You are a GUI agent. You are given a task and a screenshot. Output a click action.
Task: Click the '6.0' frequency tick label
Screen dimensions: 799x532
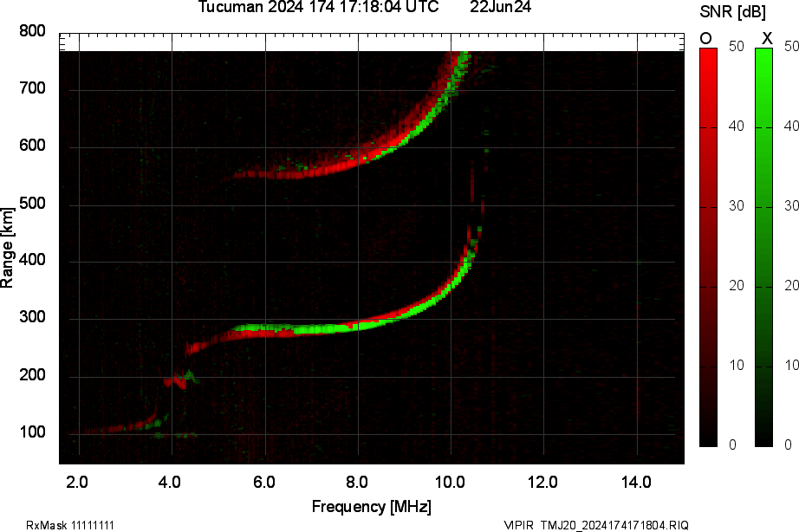point(264,482)
